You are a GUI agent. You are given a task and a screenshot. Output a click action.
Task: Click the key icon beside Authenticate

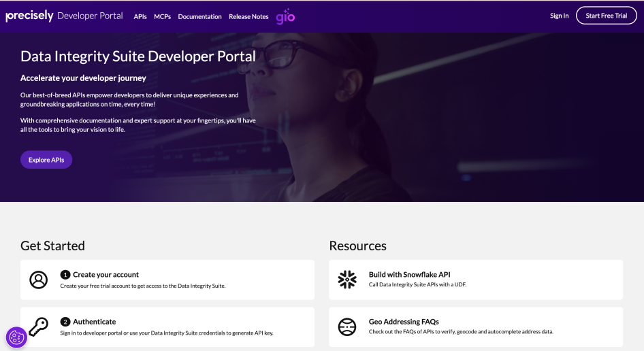point(39,327)
